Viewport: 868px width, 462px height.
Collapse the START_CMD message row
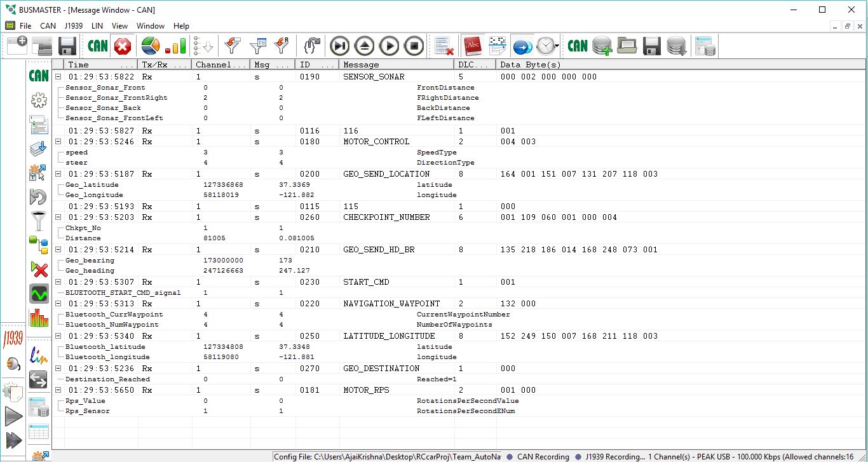point(58,282)
